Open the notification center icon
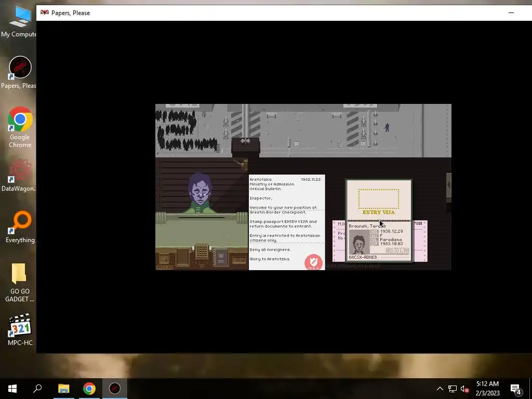532x399 pixels. [x=516, y=389]
